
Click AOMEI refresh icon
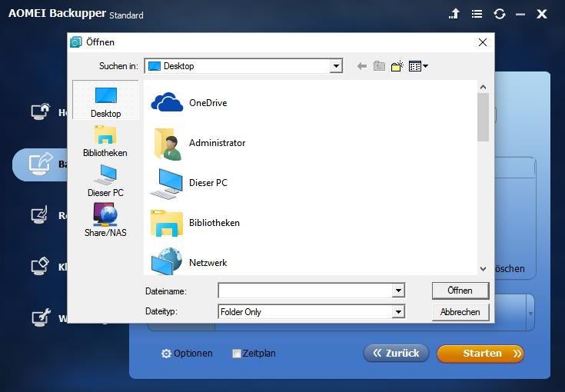click(500, 14)
